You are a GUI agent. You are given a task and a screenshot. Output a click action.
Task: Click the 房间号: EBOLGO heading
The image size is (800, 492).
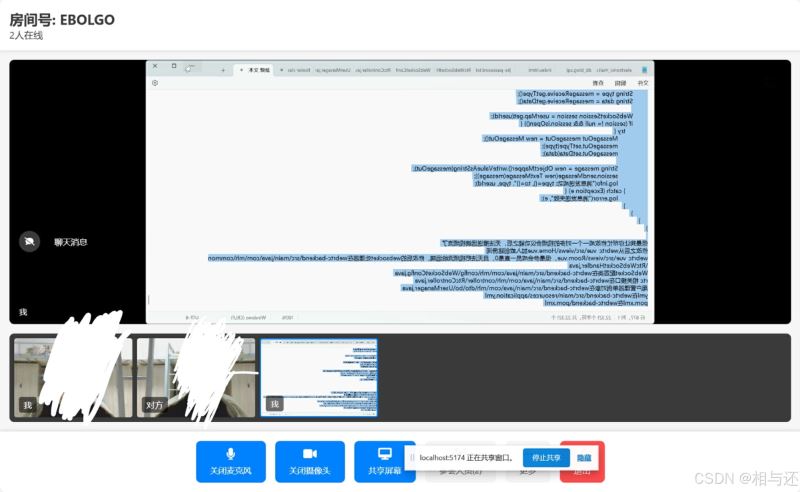click(x=62, y=20)
